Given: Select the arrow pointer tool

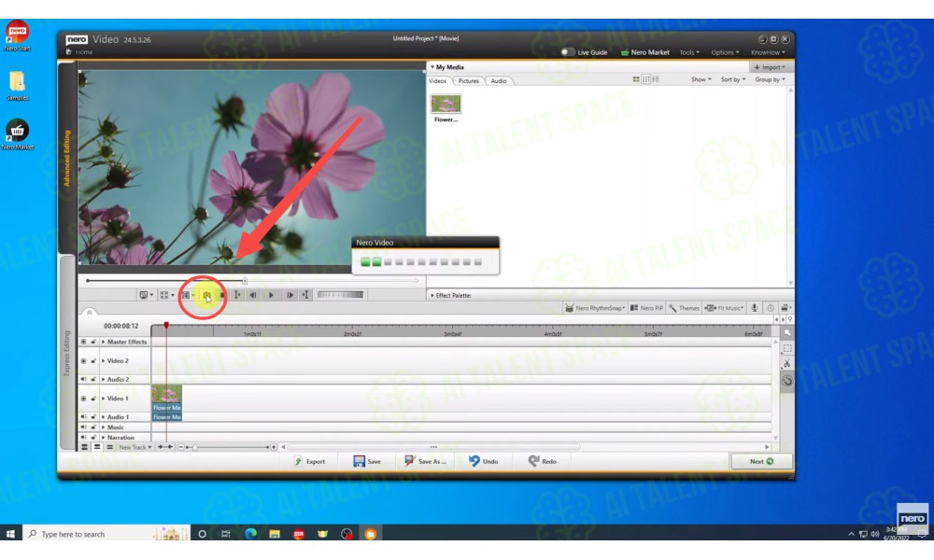Looking at the screenshot, I should click(x=787, y=332).
